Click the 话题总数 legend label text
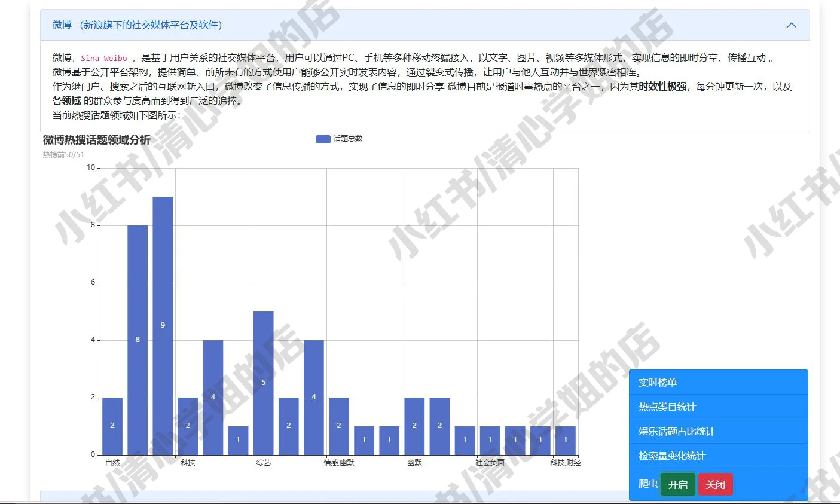The width and height of the screenshot is (840, 504). (348, 139)
